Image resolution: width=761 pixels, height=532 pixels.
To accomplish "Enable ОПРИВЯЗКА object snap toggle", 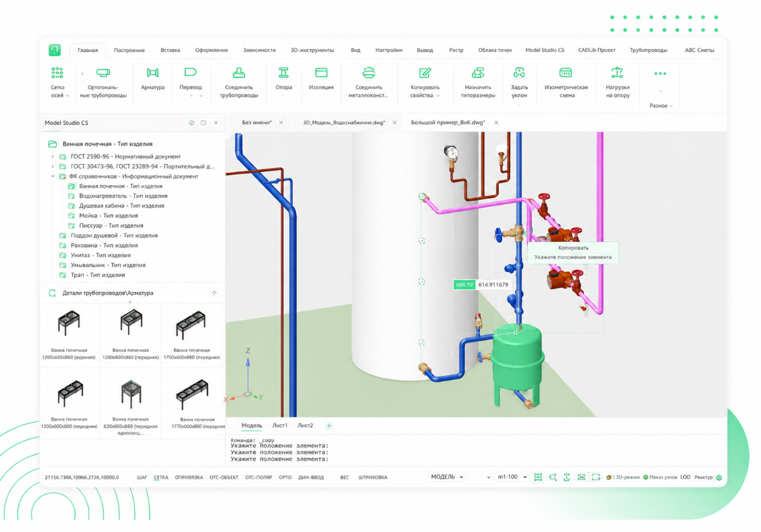I will 188,477.
